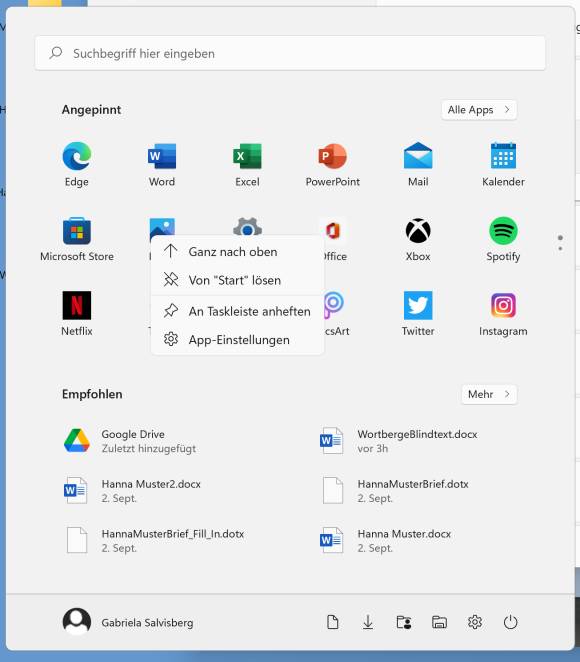Open Gabriela Salvisberg user account
Screen dimensions: 580x662
pos(128,622)
